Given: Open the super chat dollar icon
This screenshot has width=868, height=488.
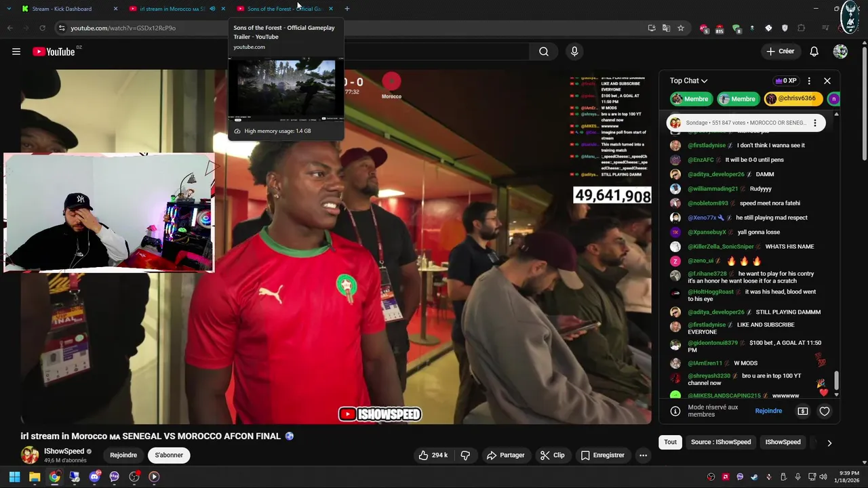Looking at the screenshot, I should click(x=803, y=411).
